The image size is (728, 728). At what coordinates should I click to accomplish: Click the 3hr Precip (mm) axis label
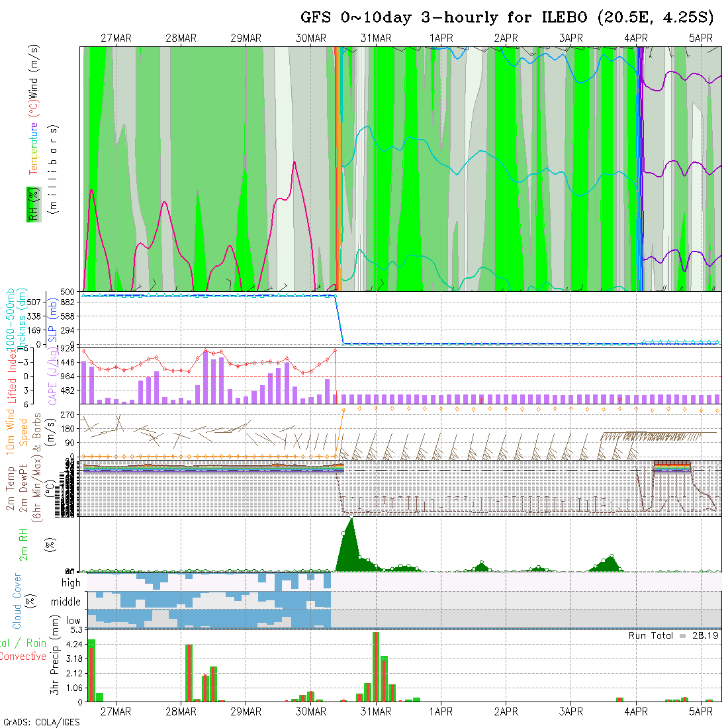tap(55, 655)
